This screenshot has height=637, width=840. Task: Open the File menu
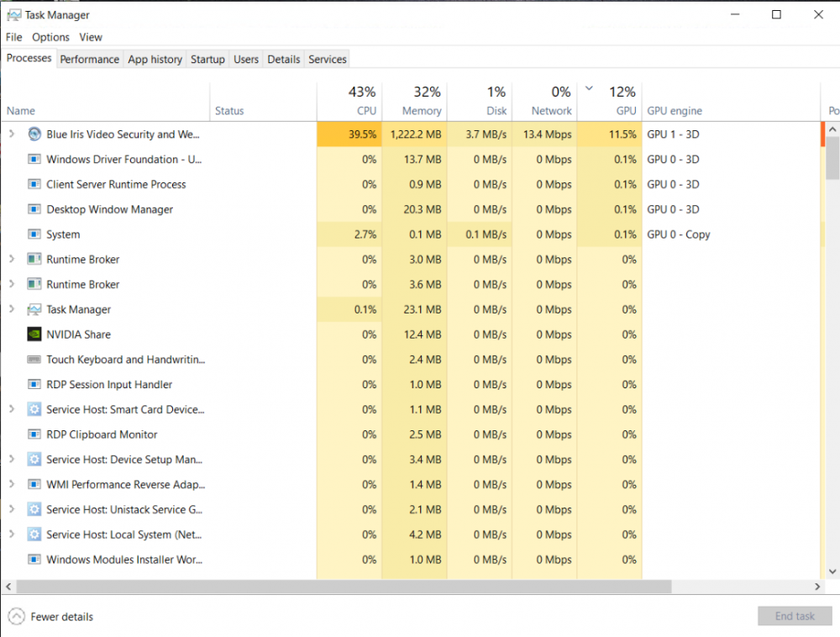click(x=14, y=37)
